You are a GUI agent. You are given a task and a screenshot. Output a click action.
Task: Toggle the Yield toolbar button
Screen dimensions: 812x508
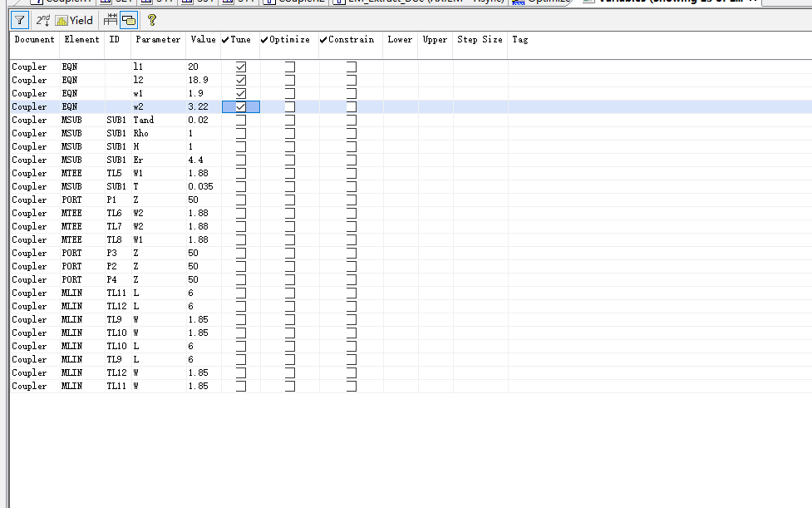[x=74, y=20]
